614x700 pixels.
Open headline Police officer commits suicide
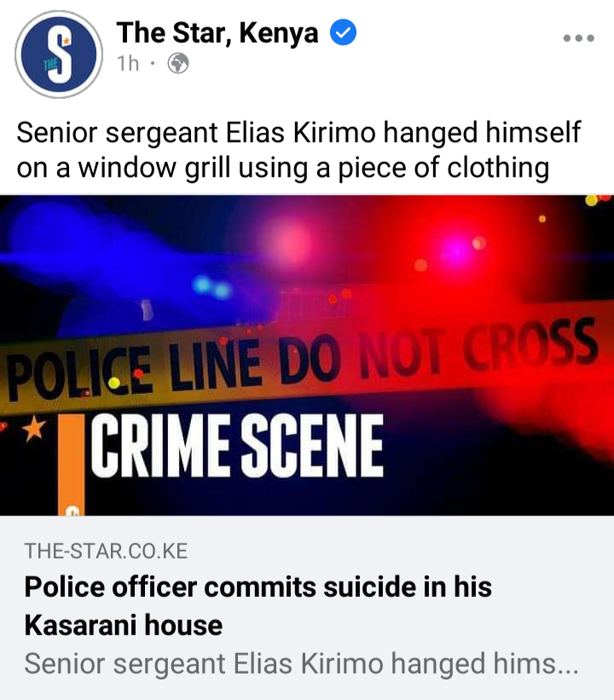258,605
